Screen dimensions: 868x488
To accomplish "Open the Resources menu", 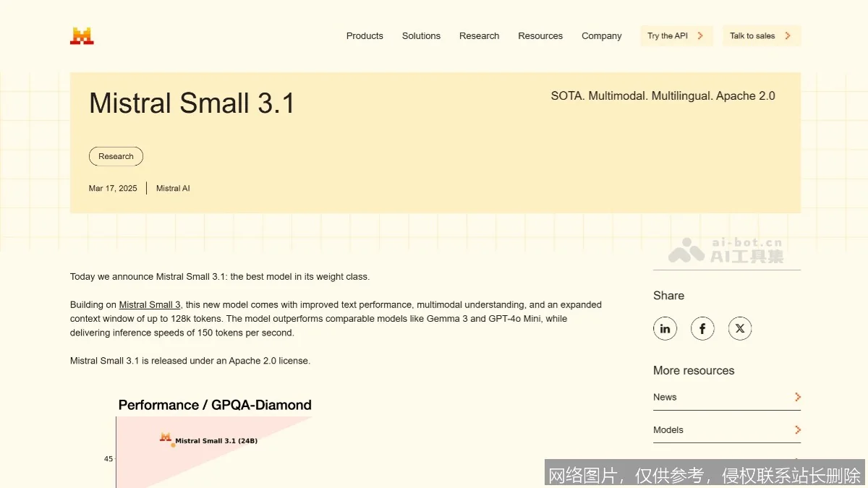I will click(540, 35).
